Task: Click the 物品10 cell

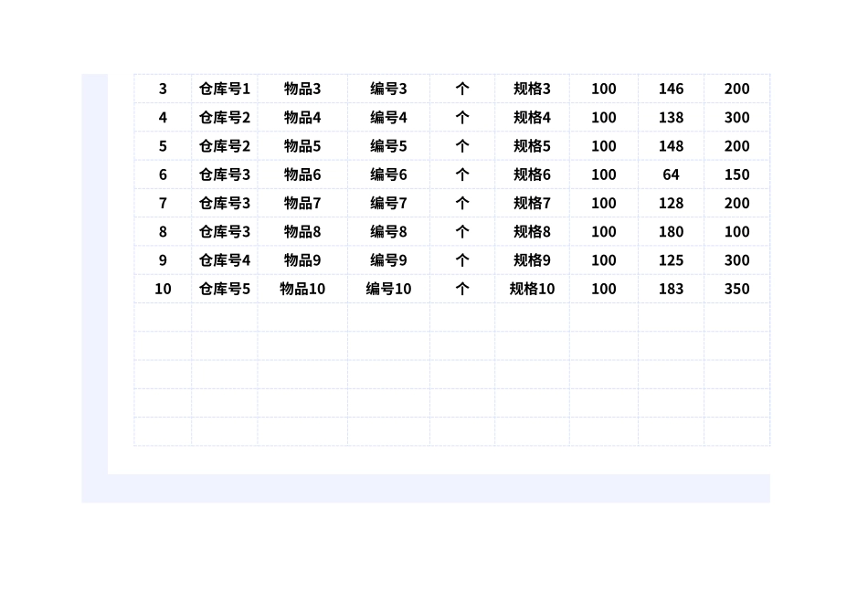Action: [x=302, y=289]
